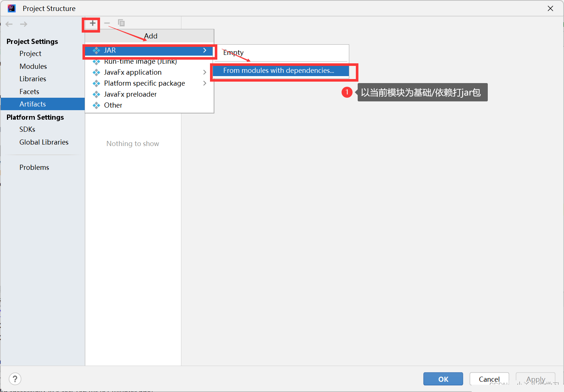Expand Platform specific package submenu chevron
The image size is (564, 392).
205,83
